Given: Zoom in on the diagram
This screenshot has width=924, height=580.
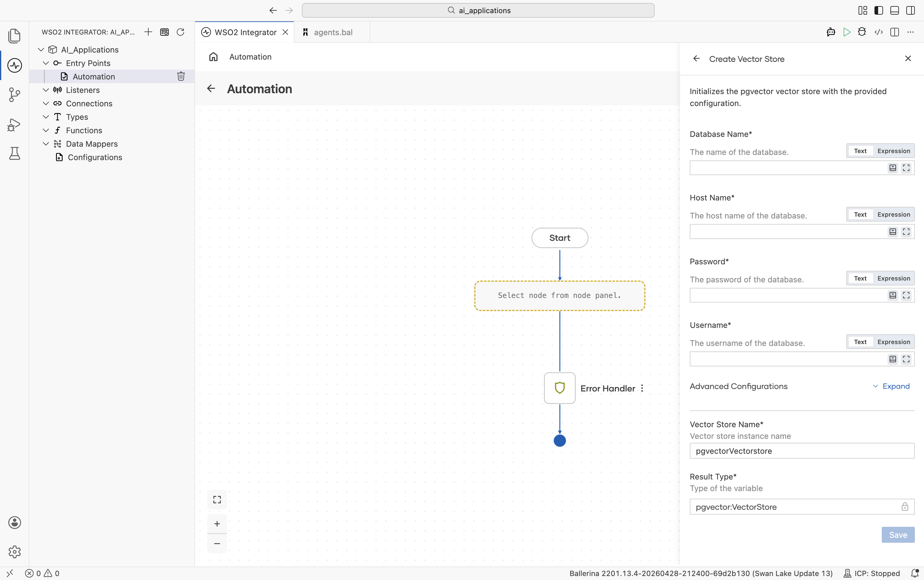Looking at the screenshot, I should click(x=217, y=523).
